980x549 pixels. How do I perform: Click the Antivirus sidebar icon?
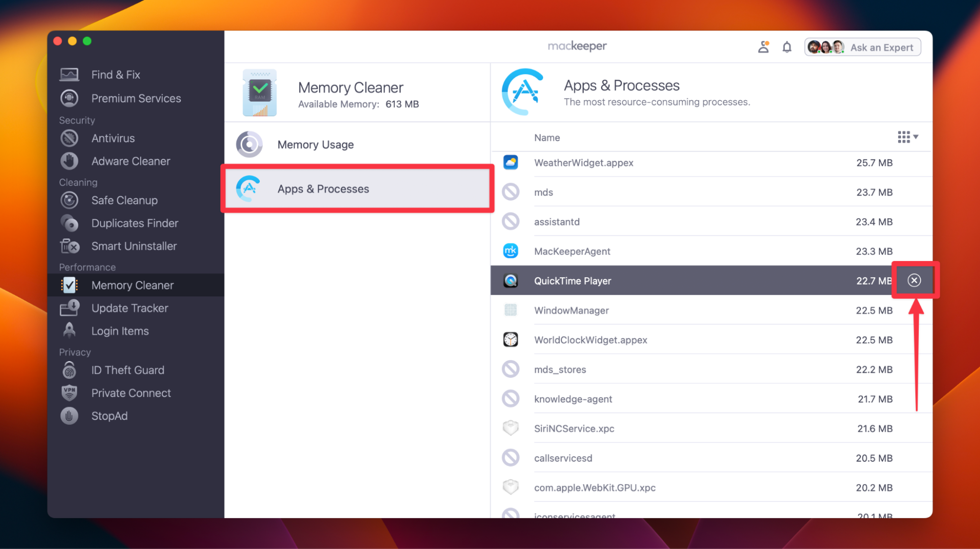pyautogui.click(x=69, y=138)
